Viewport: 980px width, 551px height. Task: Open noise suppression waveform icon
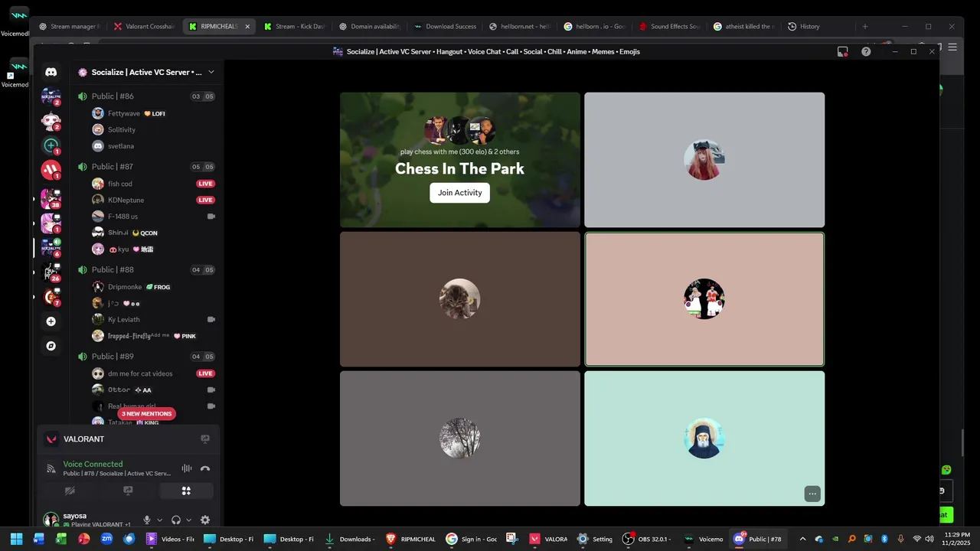(x=186, y=468)
